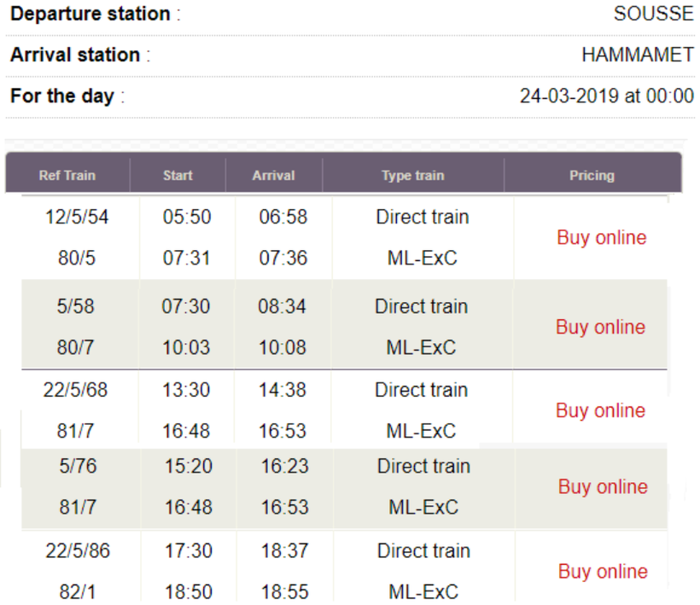The image size is (700, 605).
Task: Select the Type train column header
Action: point(412,176)
